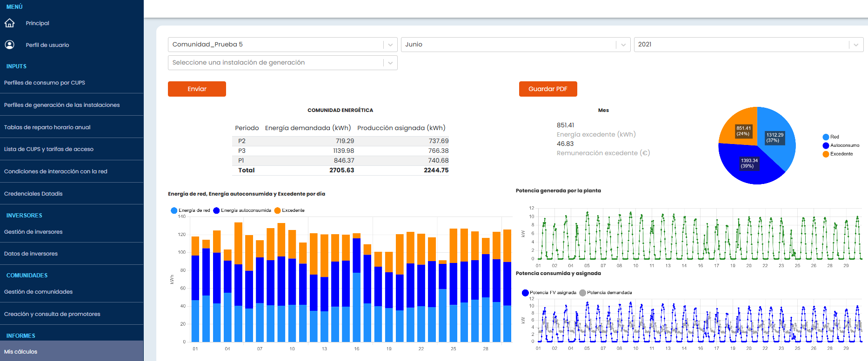Expand the 2021 year dropdown arrow
The height and width of the screenshot is (361, 868).
(856, 45)
